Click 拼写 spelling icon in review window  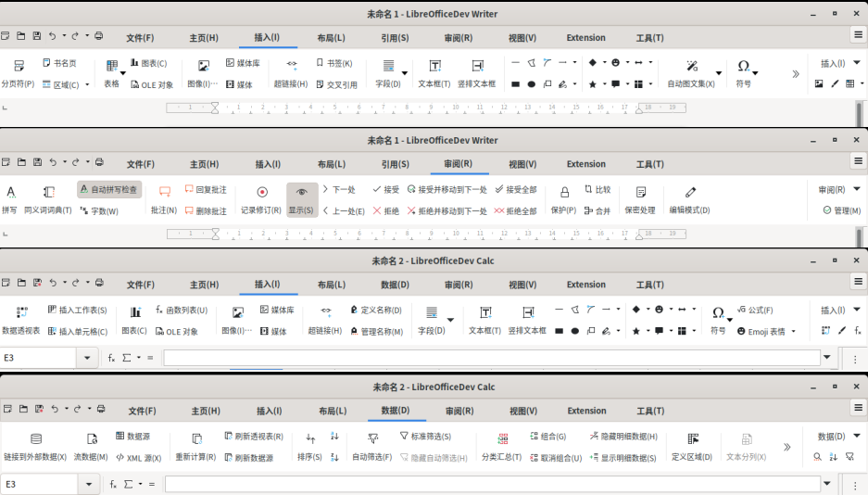pos(10,192)
